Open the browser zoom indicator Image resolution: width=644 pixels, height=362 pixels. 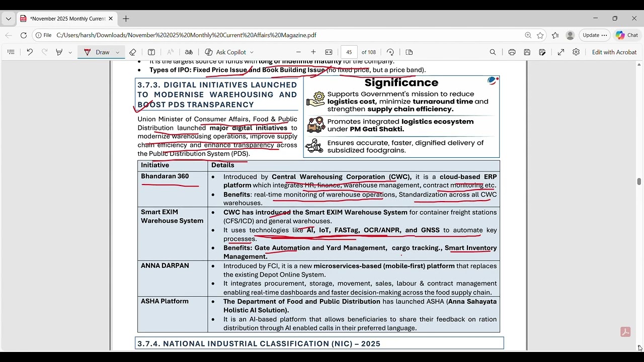point(528,35)
